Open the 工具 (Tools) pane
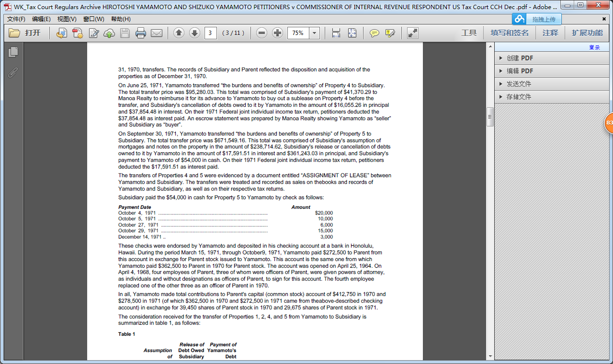This screenshot has width=613, height=364. pyautogui.click(x=469, y=33)
